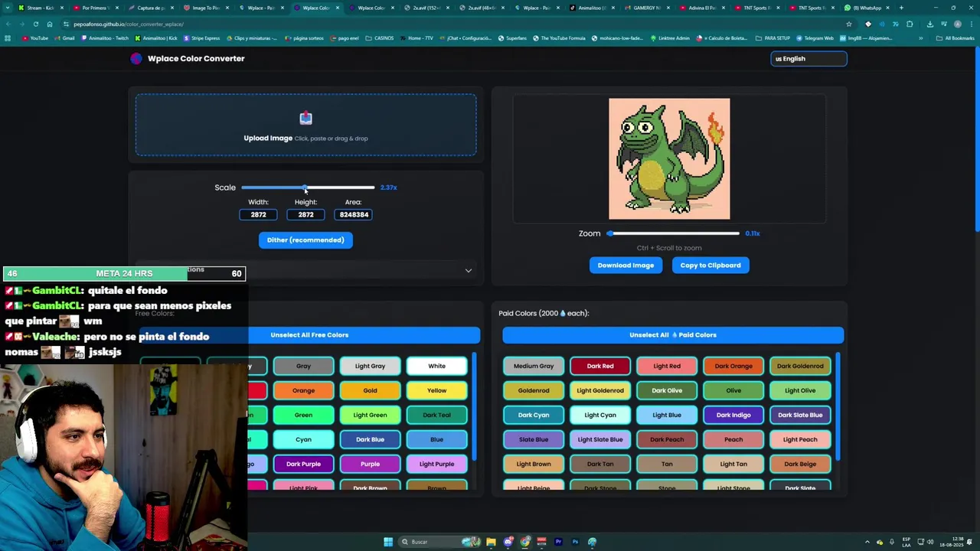Toggle the Dark Teal free color
Image resolution: width=980 pixels, height=551 pixels.
436,415
